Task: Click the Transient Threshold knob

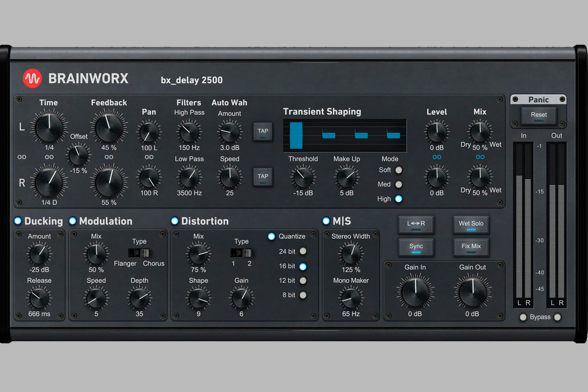Action: pyautogui.click(x=303, y=178)
